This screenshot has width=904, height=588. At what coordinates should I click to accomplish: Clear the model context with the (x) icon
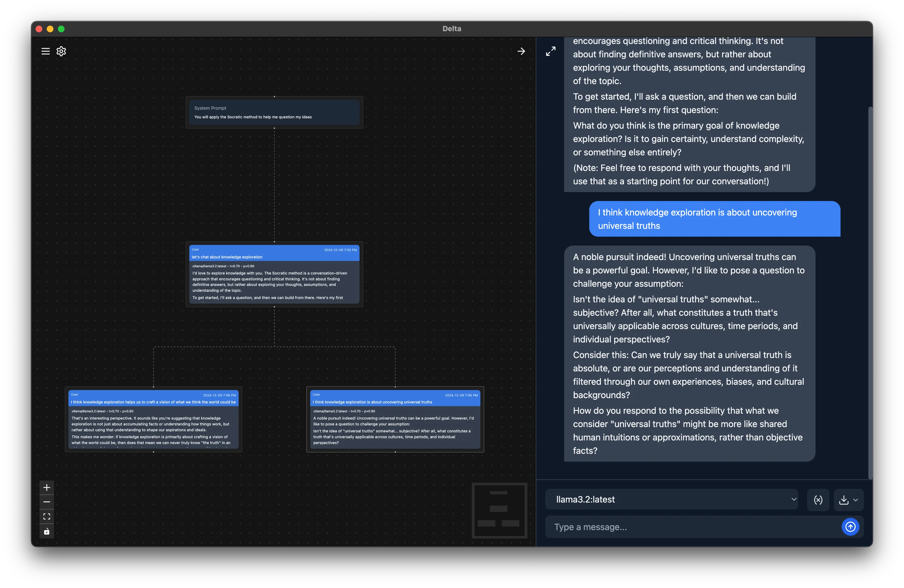coord(818,500)
